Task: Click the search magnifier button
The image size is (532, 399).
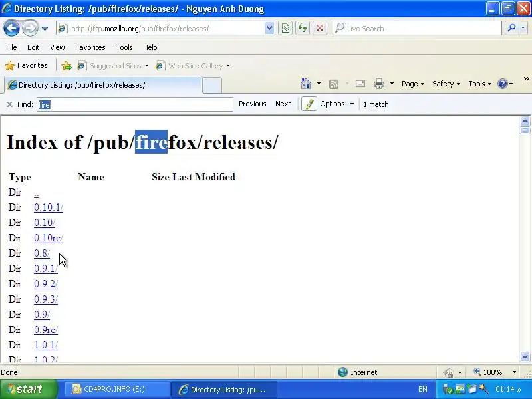Action: (x=511, y=28)
